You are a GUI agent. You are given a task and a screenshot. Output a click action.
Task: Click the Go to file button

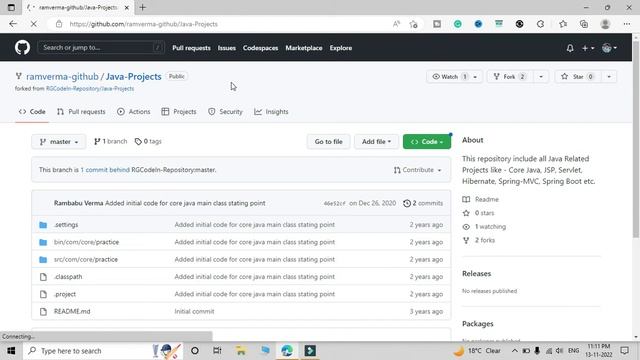tap(329, 142)
